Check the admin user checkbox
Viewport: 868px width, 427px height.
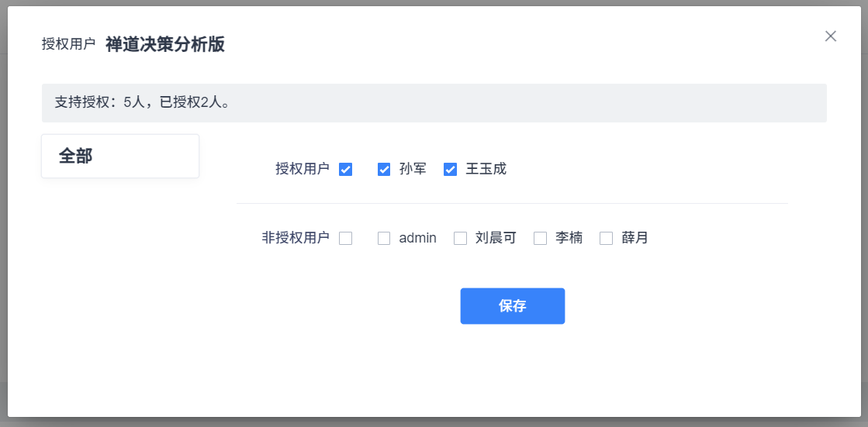[384, 239]
